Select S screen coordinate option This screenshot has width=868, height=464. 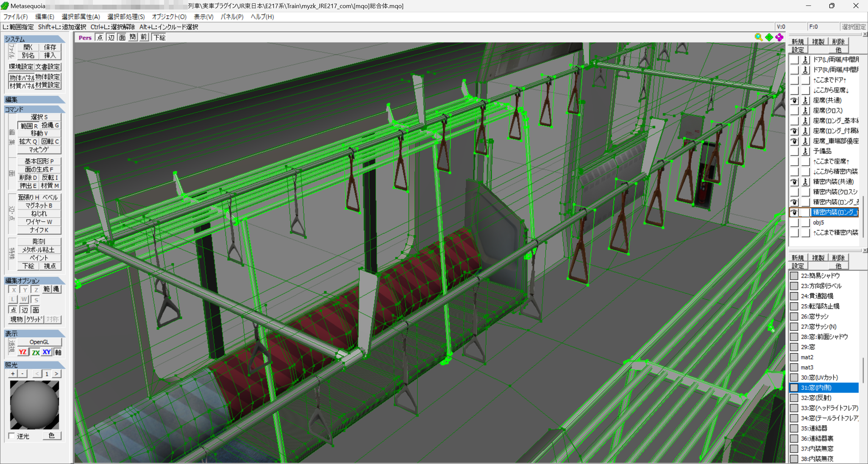click(36, 300)
